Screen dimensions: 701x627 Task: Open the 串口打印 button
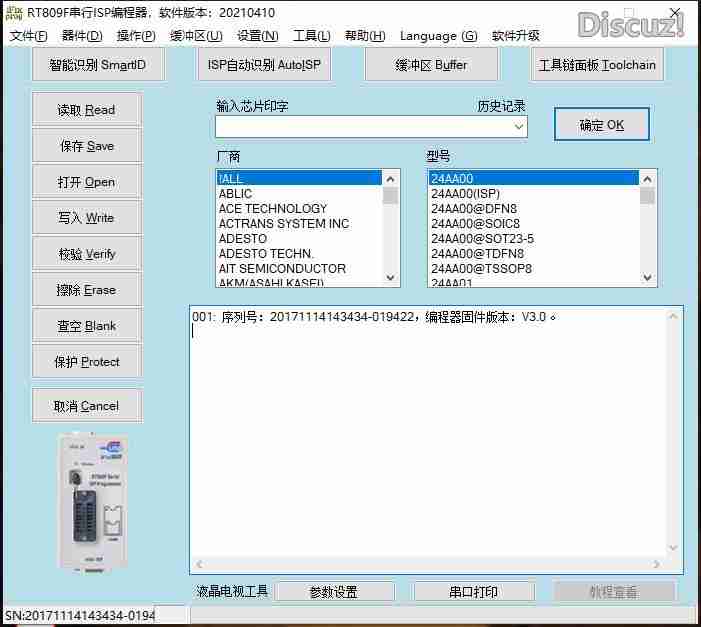pos(473,592)
